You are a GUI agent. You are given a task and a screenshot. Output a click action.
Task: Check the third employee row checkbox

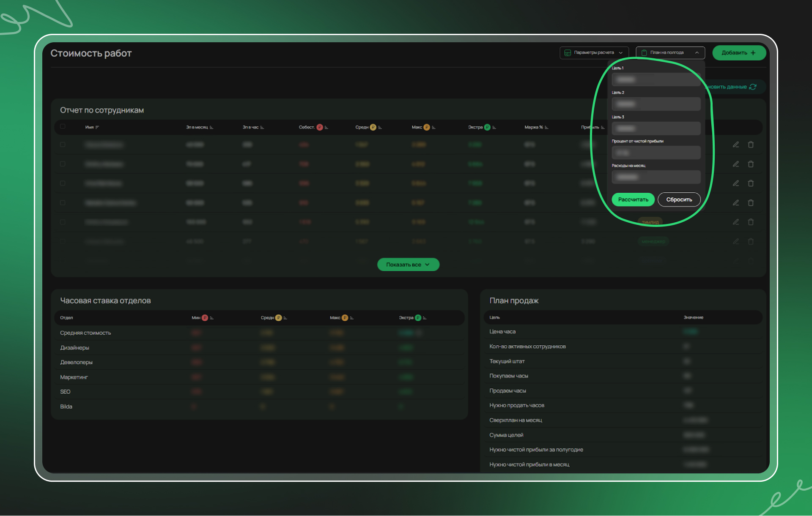(x=63, y=183)
